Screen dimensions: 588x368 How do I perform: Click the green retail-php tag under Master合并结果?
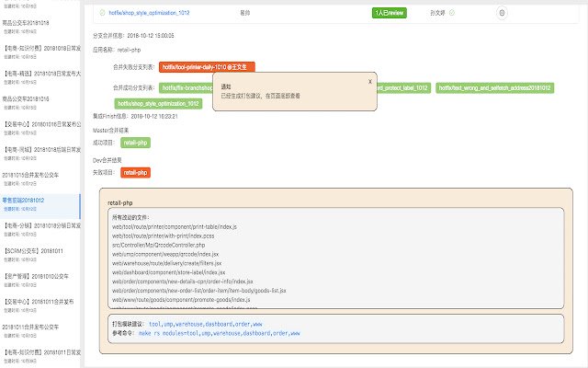[x=135, y=143]
